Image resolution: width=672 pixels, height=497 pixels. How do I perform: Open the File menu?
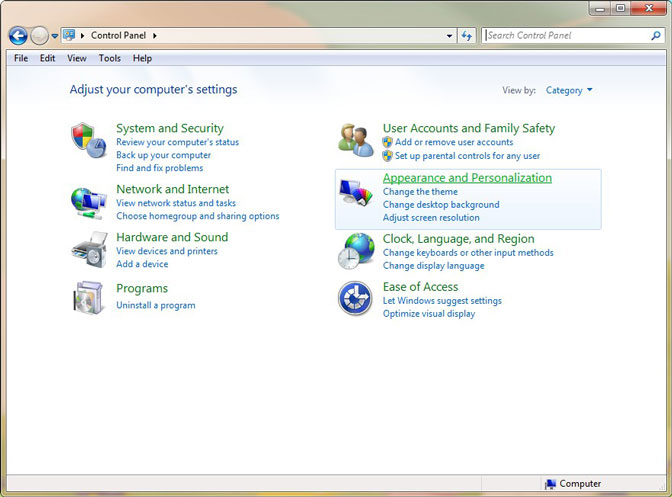[21, 58]
